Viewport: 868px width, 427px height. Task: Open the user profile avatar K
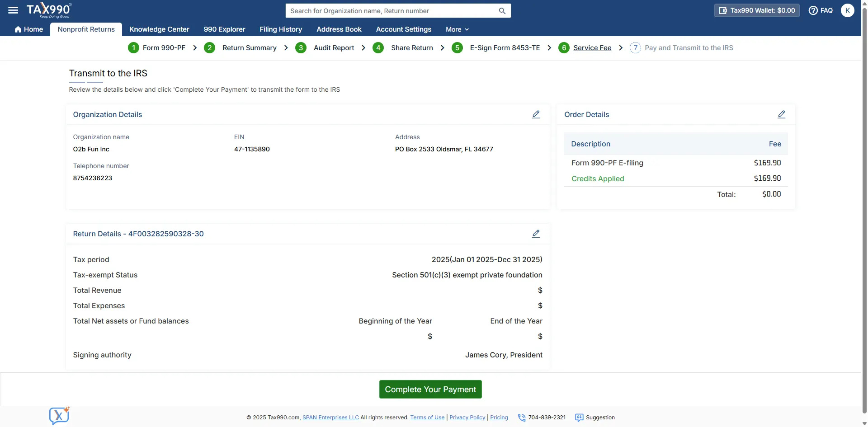pyautogui.click(x=847, y=10)
